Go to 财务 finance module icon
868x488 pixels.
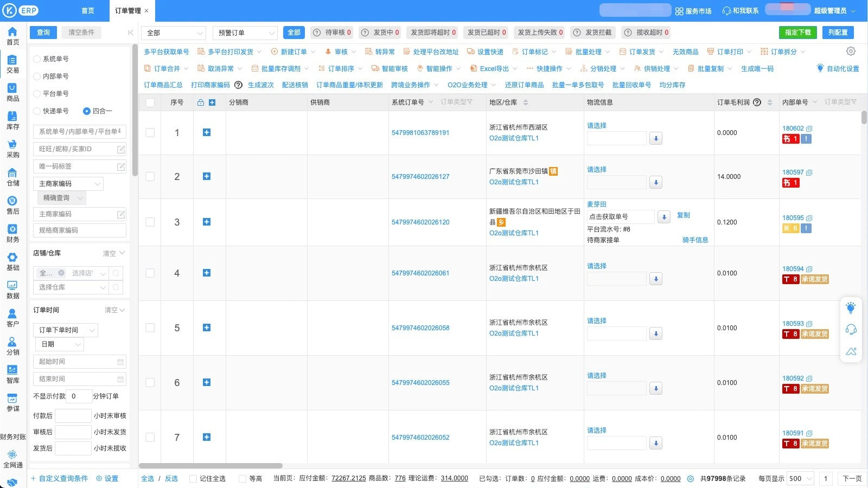pos(12,229)
